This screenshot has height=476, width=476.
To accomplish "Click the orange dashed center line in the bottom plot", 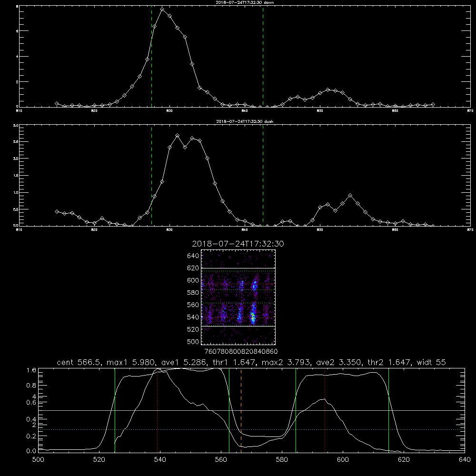I will tap(241, 410).
